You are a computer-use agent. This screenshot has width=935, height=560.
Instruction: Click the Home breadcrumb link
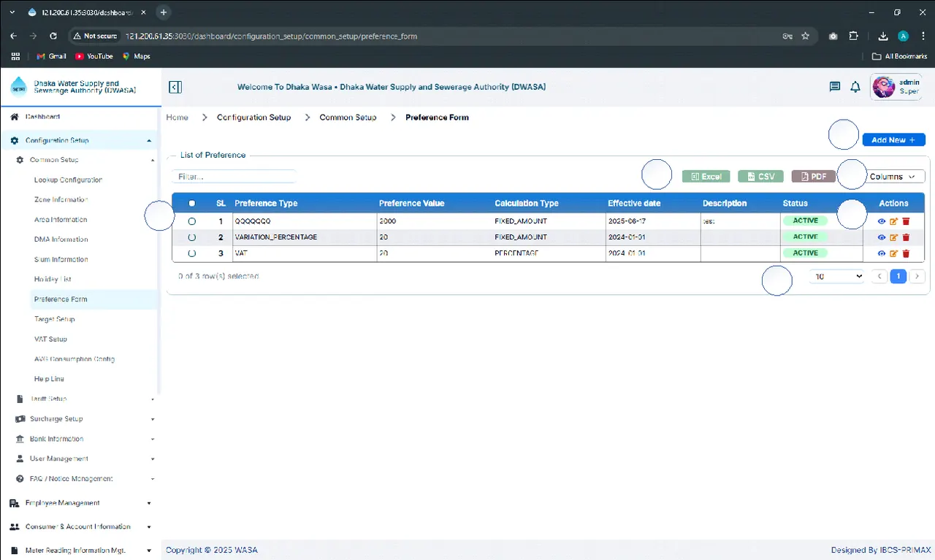click(177, 118)
